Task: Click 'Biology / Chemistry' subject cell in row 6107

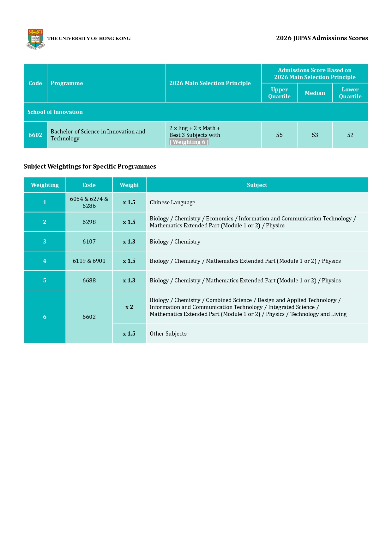Action: point(257,242)
